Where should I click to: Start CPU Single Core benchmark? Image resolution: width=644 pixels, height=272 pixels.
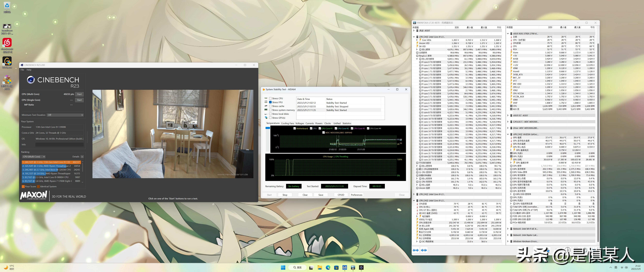tap(79, 100)
